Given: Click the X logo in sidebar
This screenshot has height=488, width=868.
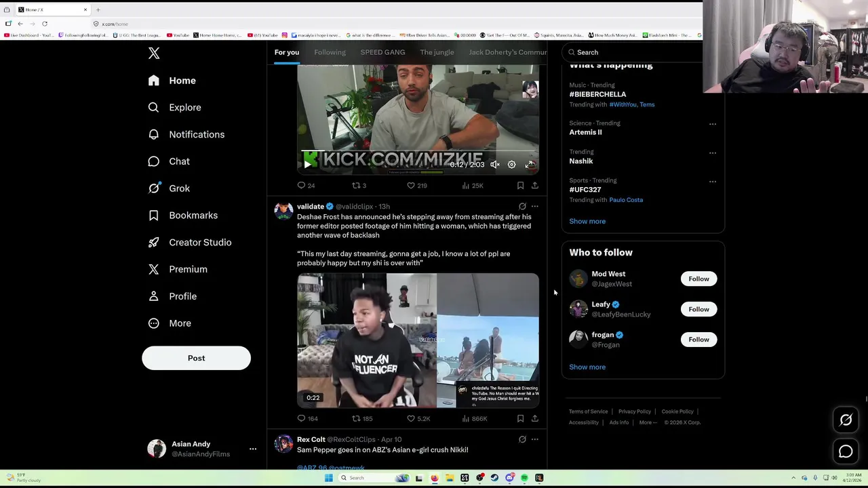Looking at the screenshot, I should click(154, 54).
